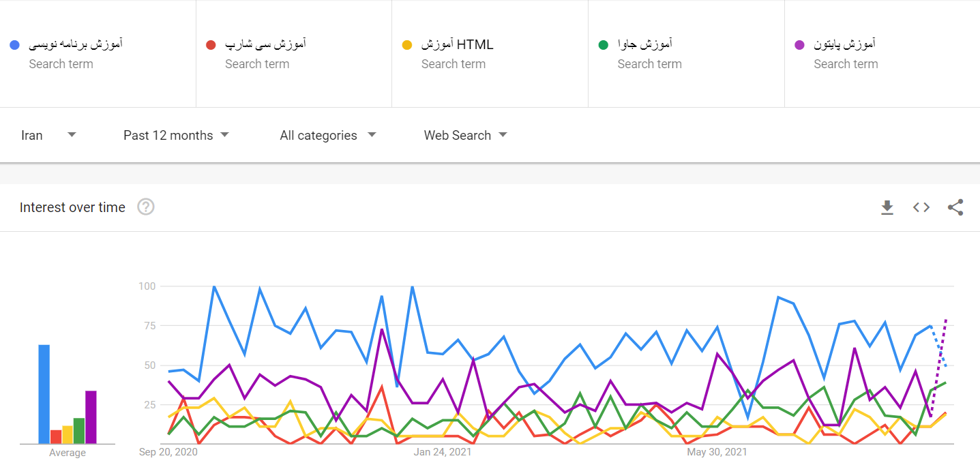
Task: Click the purple Average bar
Action: point(91,417)
